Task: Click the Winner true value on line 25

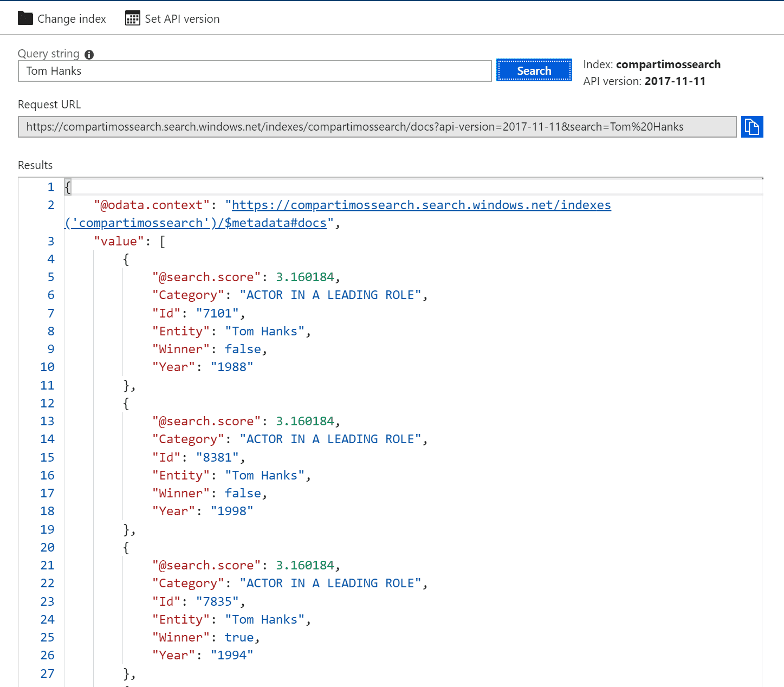Action: 239,638
